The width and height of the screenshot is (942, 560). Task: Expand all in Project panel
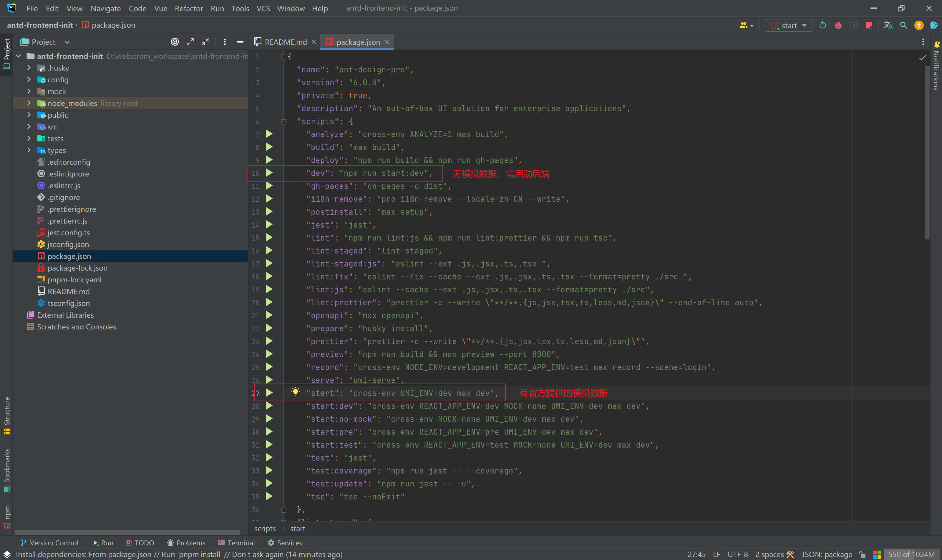click(190, 42)
